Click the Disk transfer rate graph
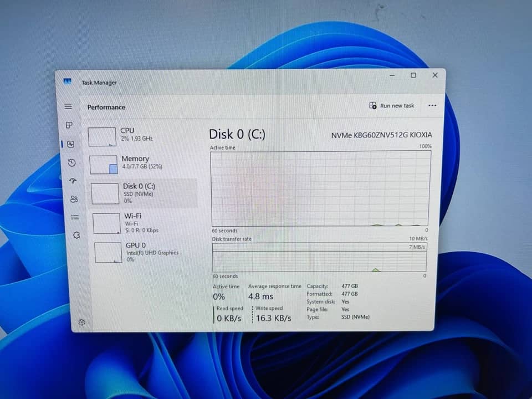 [320, 258]
